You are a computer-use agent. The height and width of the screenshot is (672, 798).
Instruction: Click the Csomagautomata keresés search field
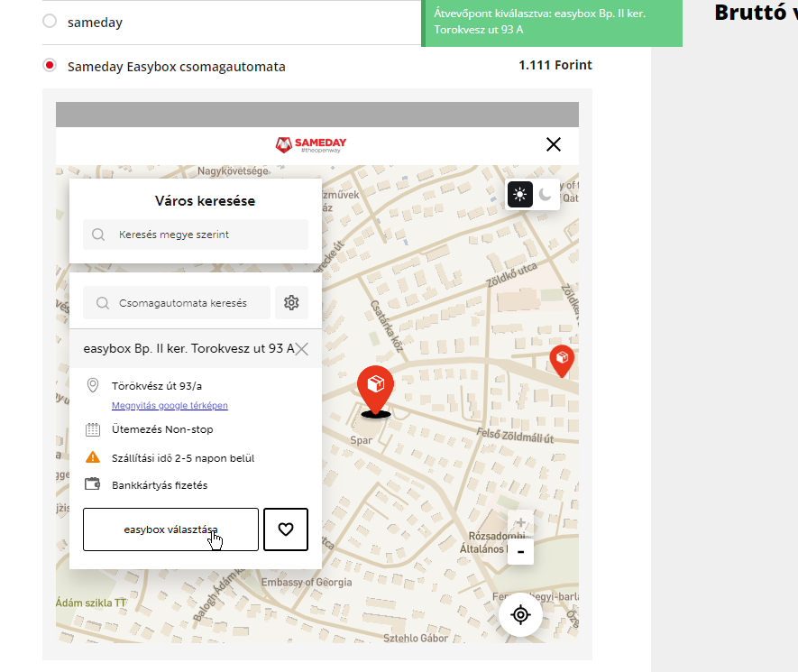[177, 303]
